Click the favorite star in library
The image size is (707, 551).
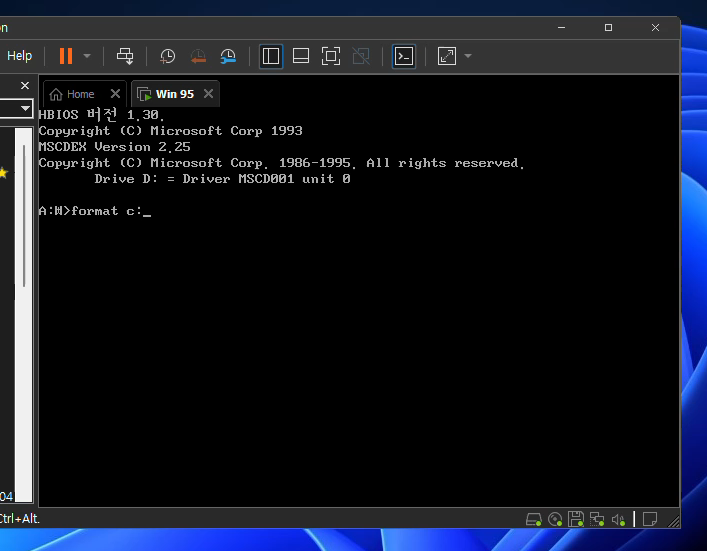(x=4, y=173)
